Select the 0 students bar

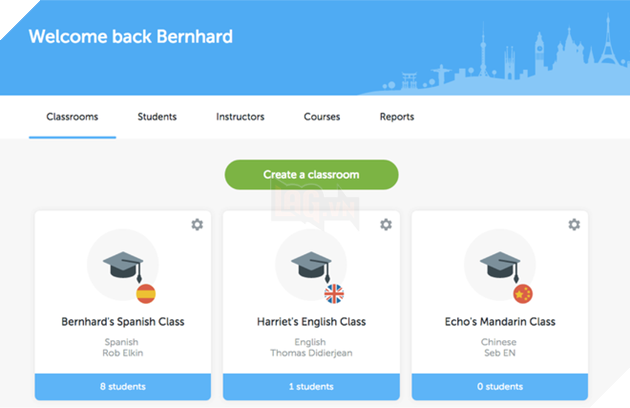pyautogui.click(x=499, y=386)
